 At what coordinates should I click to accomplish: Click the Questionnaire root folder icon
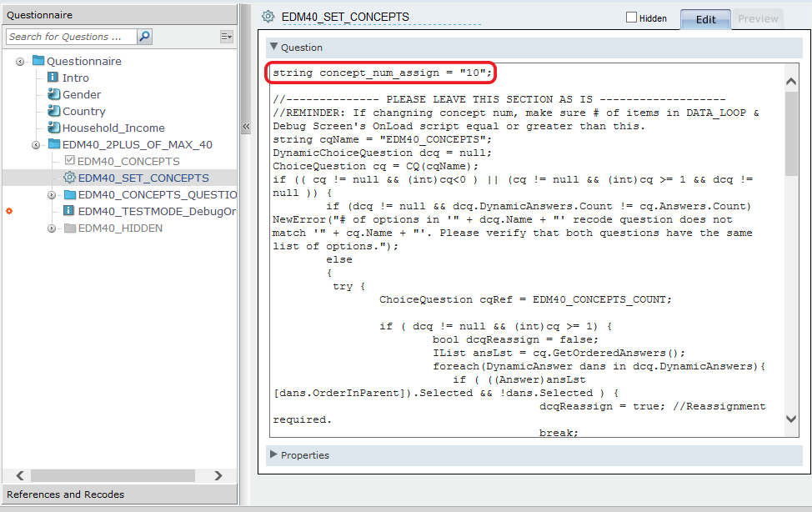pyautogui.click(x=38, y=61)
